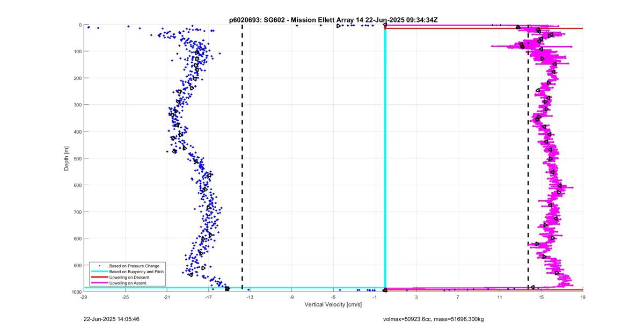Click the '600' depth tick label
Image resolution: width=644 pixels, height=328 pixels.
[77, 185]
